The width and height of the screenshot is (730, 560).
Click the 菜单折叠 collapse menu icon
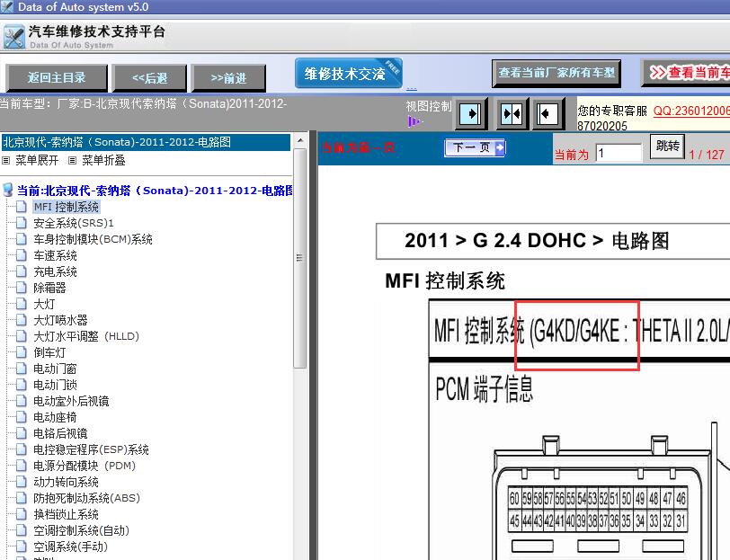[x=72, y=161]
